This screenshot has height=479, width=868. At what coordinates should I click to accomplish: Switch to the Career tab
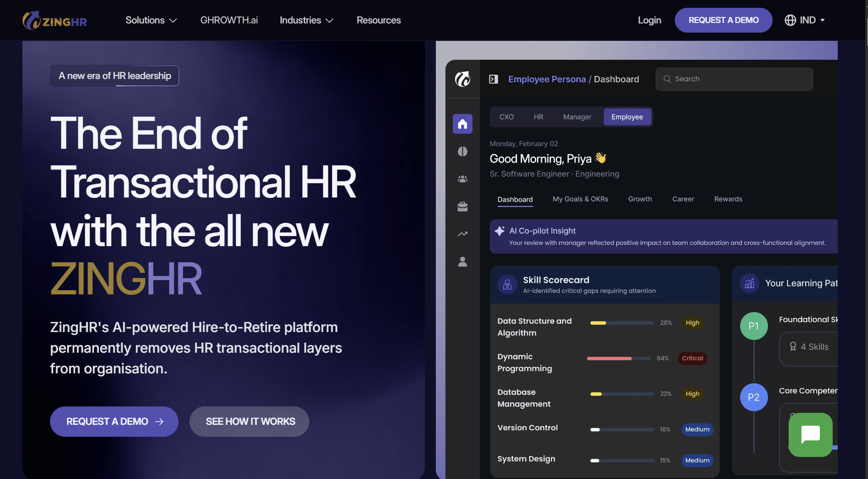coord(683,199)
